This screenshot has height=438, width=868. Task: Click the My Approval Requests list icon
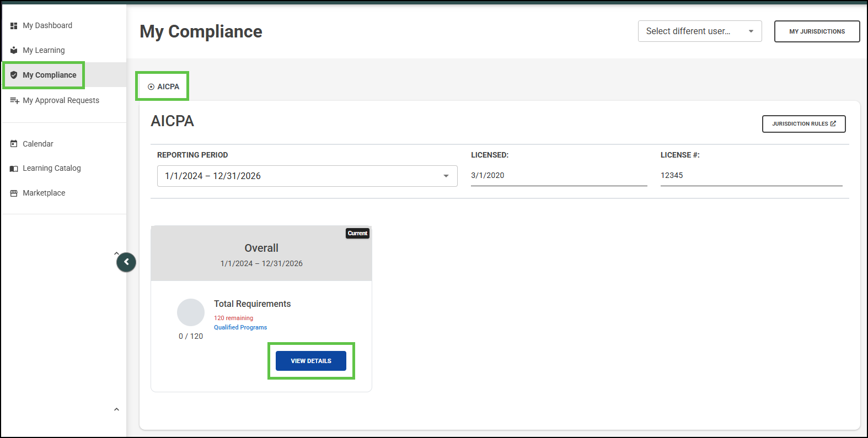[x=14, y=100]
